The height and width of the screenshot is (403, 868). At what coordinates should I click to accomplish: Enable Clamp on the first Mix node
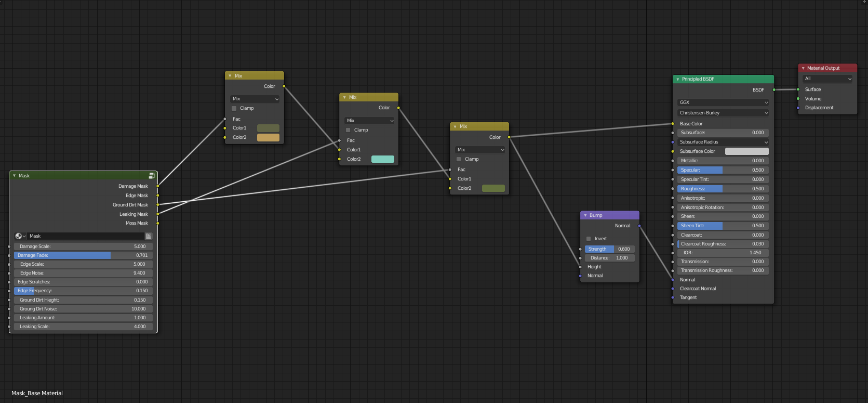[x=234, y=108]
